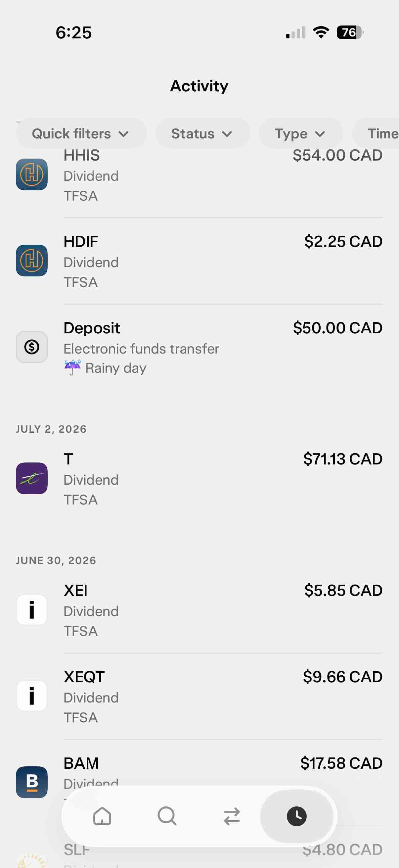399x868 pixels.
Task: Expand the Quick filters dropdown
Action: (x=81, y=133)
